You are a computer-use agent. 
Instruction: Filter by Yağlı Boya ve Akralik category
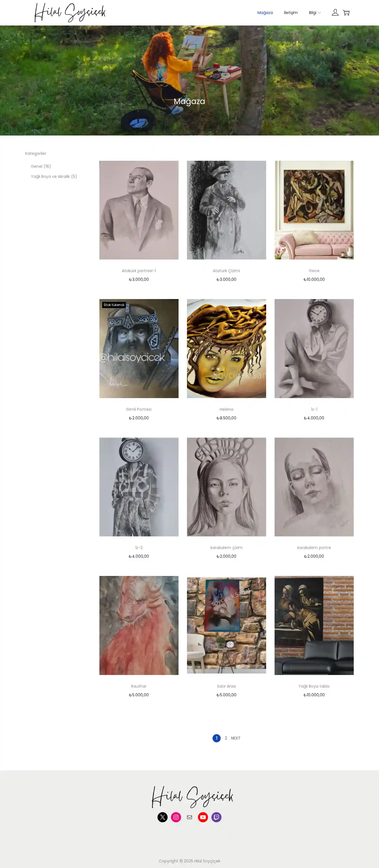pos(54,176)
